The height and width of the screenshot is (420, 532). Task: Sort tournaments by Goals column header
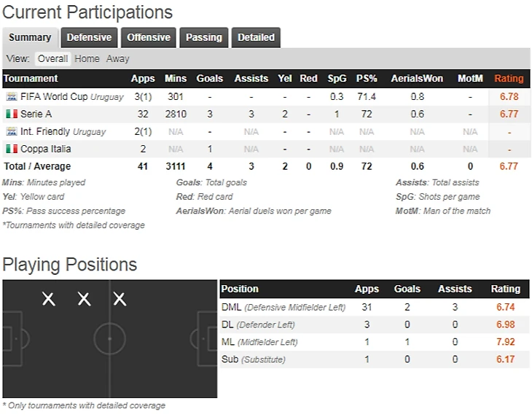click(210, 79)
